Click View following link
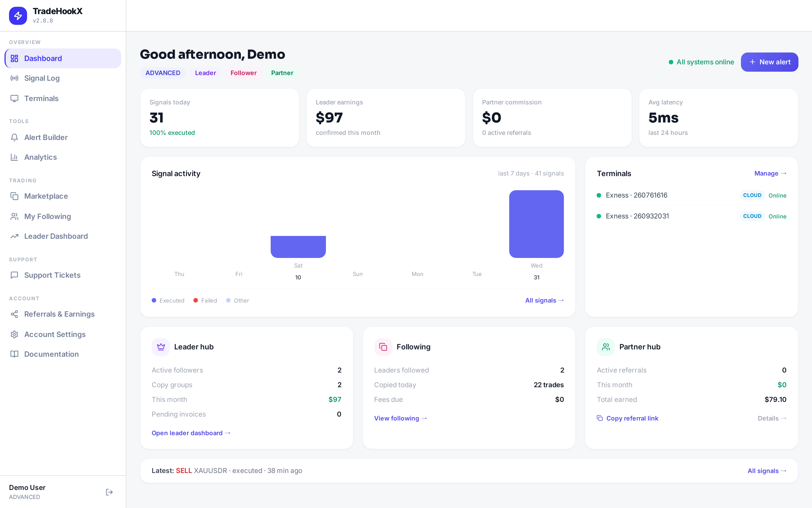Screen dimensions: 812x508 [400, 418]
